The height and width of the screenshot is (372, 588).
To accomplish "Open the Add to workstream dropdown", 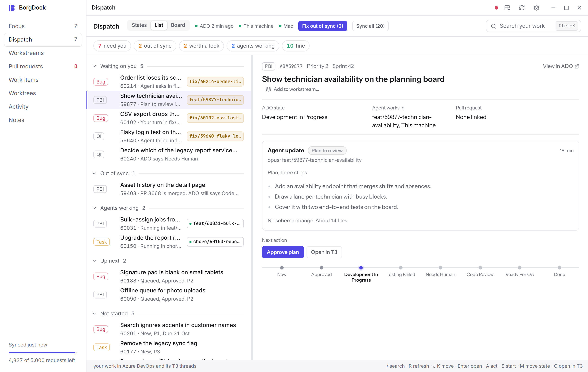I will coord(292,89).
